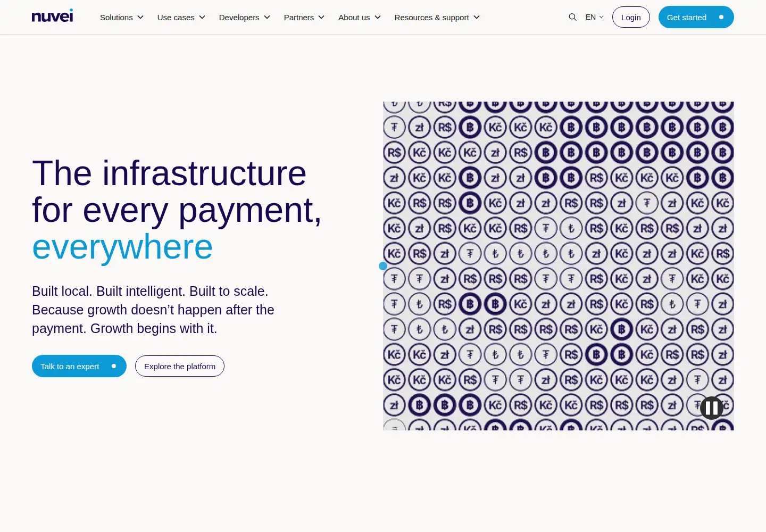The image size is (766, 532).
Task: Open the Partners menu
Action: [x=299, y=17]
